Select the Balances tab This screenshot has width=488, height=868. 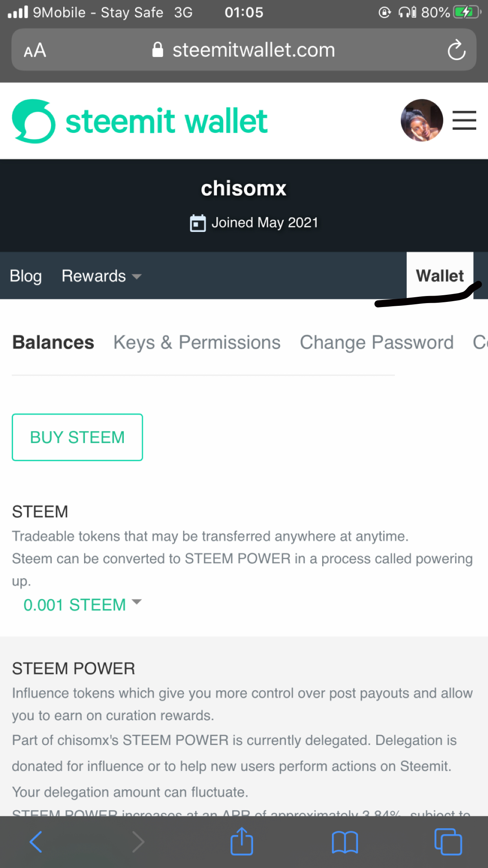(53, 342)
